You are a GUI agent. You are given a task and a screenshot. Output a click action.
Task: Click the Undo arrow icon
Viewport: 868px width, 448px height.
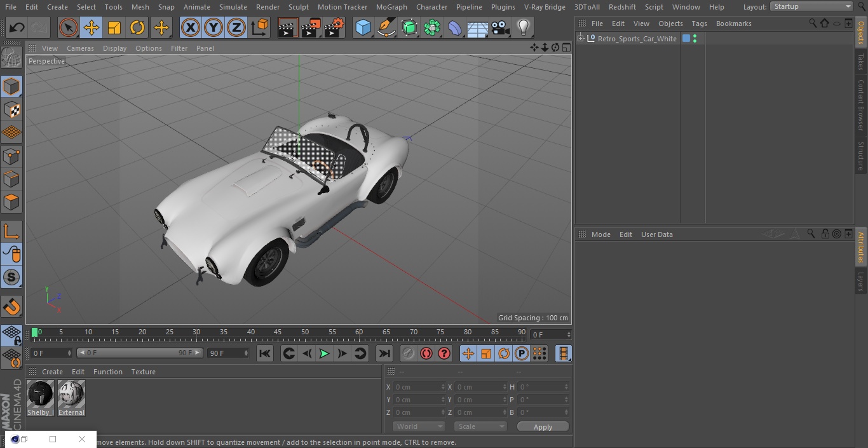coord(17,27)
